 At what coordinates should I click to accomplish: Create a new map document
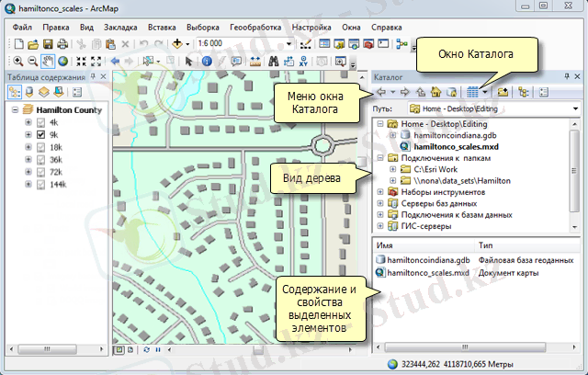(x=18, y=44)
